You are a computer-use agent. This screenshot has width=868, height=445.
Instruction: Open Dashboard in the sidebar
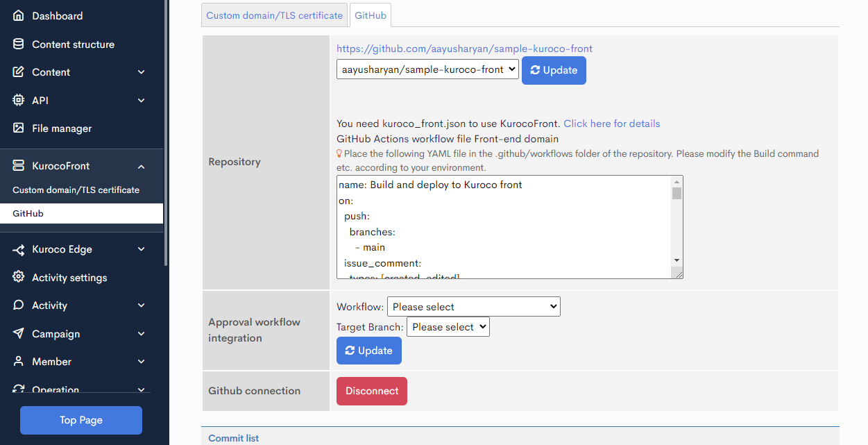click(58, 16)
